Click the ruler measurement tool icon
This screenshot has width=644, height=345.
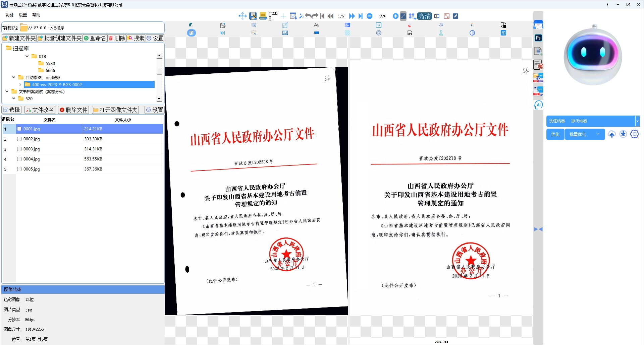point(273,16)
